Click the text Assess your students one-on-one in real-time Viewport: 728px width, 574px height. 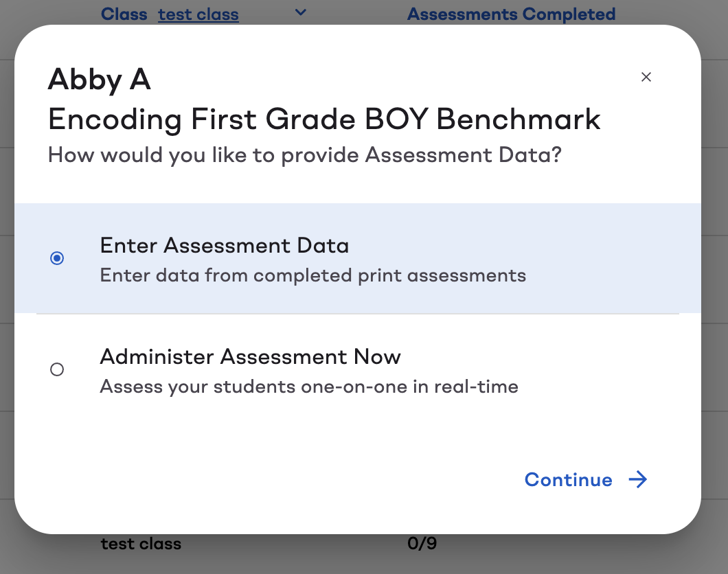point(309,387)
